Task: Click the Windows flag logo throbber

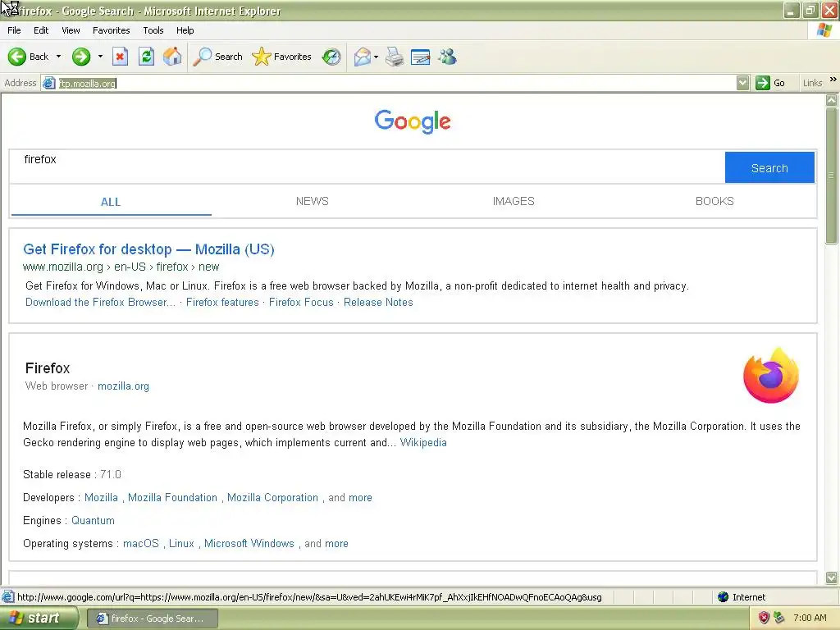Action: tap(824, 30)
